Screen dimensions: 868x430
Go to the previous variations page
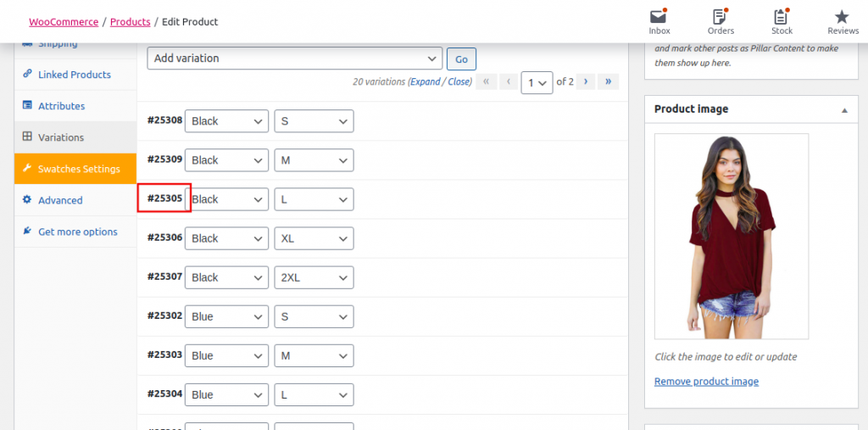coord(509,82)
